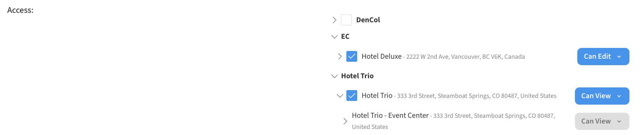The height and width of the screenshot is (135, 644).
Task: Collapse the EC group chevron
Action: click(335, 36)
